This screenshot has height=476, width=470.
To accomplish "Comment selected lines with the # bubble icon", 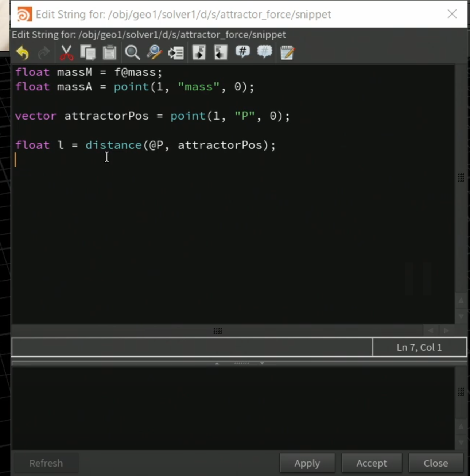I will [x=242, y=52].
